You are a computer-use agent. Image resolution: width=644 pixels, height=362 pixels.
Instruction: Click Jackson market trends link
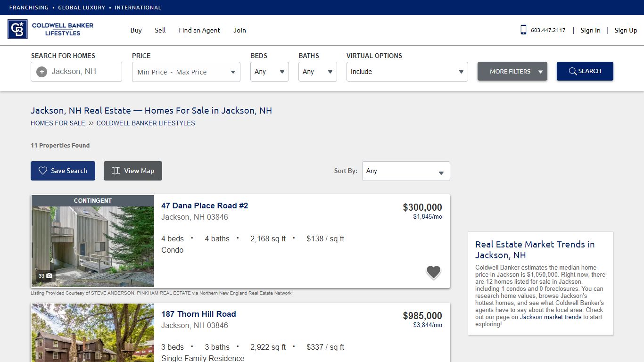[551, 317]
